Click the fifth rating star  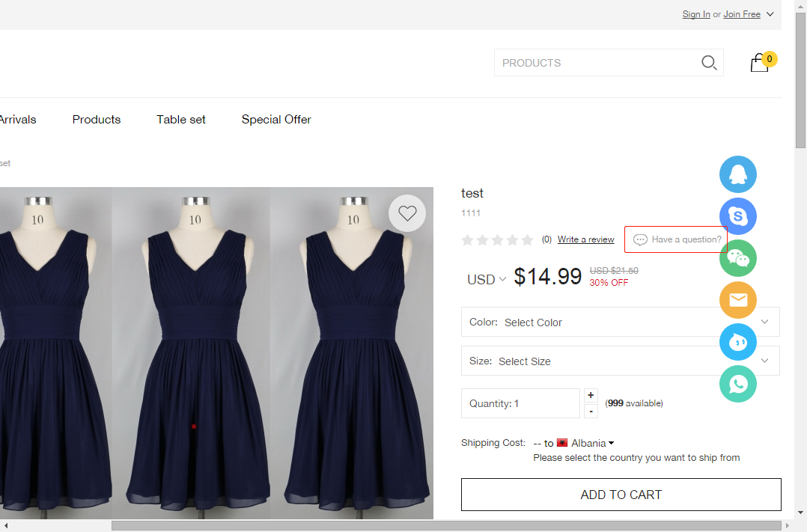[527, 239]
